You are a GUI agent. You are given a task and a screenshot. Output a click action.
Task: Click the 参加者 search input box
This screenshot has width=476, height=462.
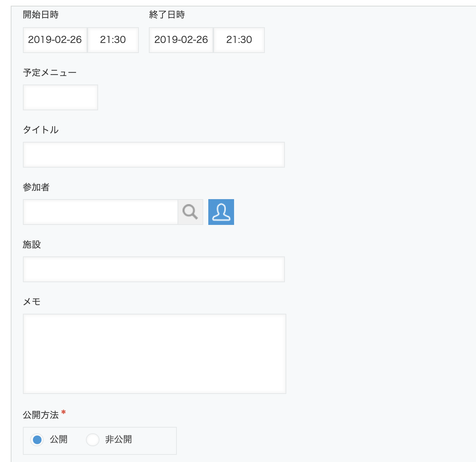tap(100, 212)
